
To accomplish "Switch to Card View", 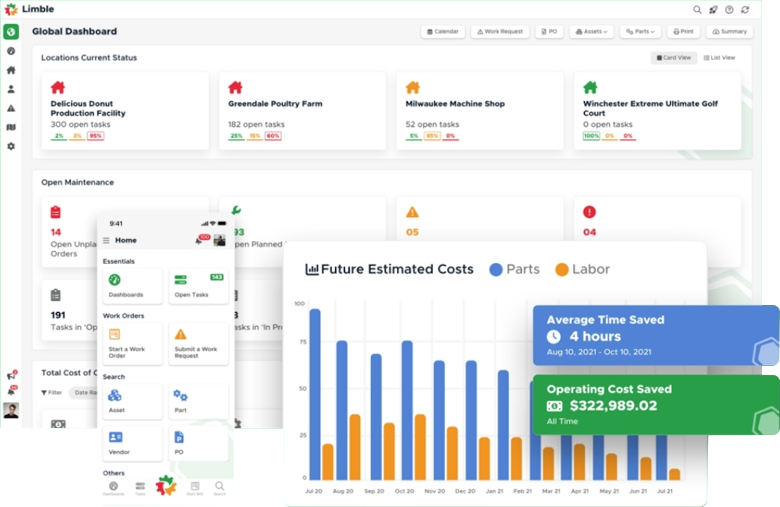I will coord(674,58).
